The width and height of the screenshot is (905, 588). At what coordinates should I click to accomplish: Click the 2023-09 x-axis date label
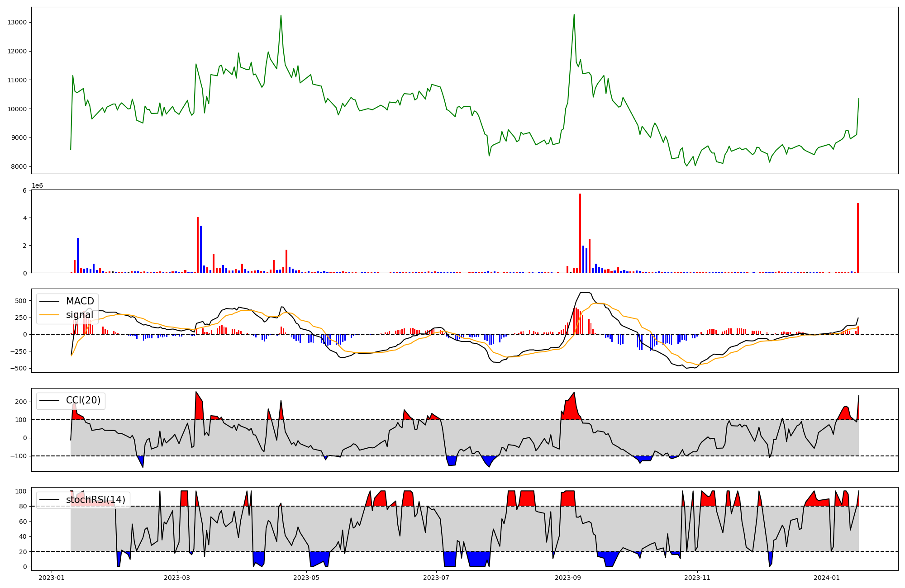coord(568,578)
